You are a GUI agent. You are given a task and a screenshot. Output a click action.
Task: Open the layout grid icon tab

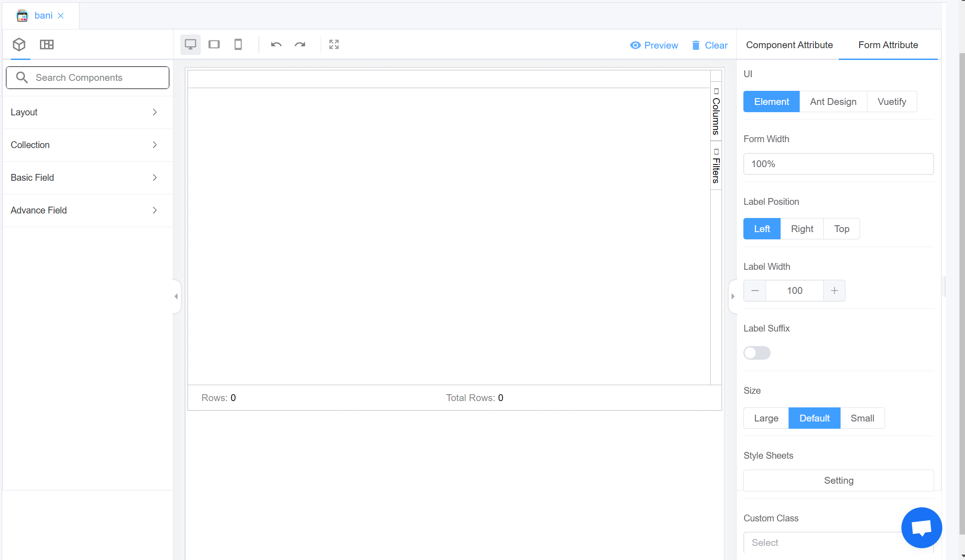pos(47,45)
